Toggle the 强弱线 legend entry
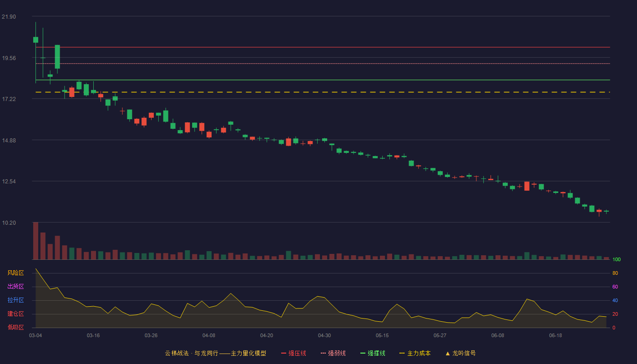 click(x=333, y=353)
